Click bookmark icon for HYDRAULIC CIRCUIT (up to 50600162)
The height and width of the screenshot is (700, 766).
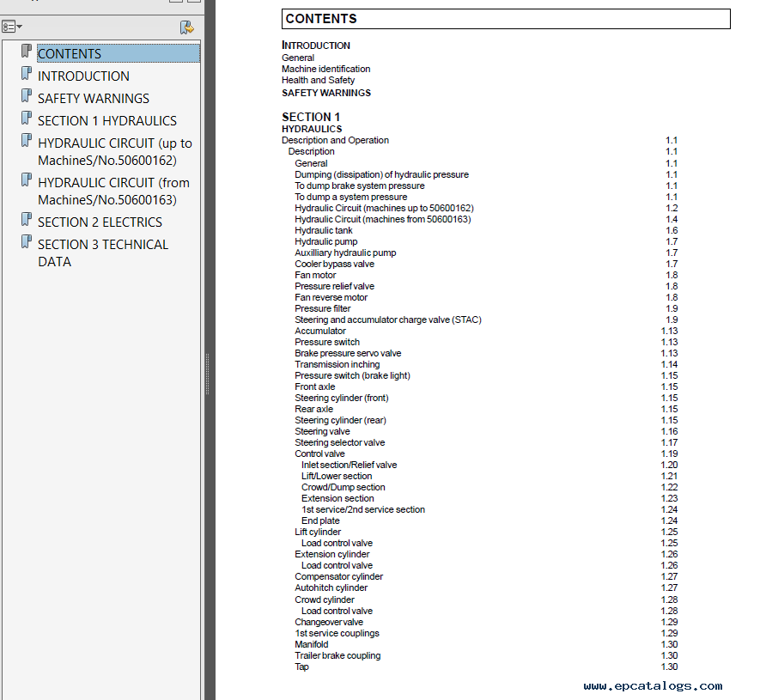(27, 141)
